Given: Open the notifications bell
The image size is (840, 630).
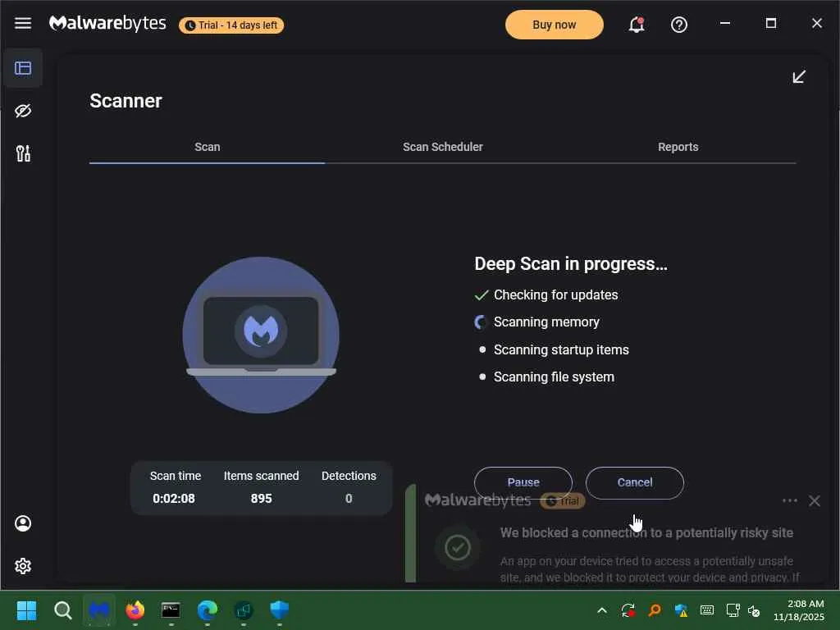Looking at the screenshot, I should (636, 25).
